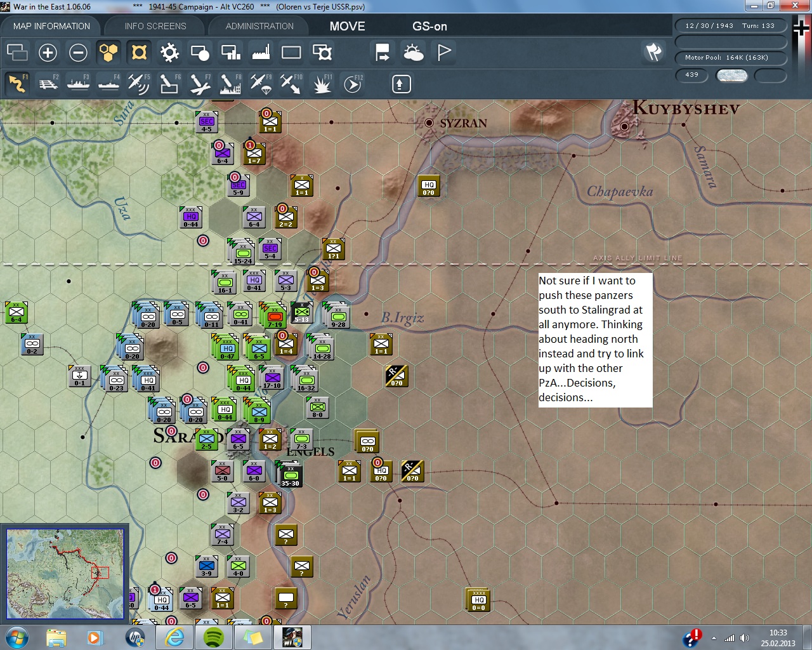Select Amphibious transport mode (F4)
The width and height of the screenshot is (812, 650).
tap(108, 84)
